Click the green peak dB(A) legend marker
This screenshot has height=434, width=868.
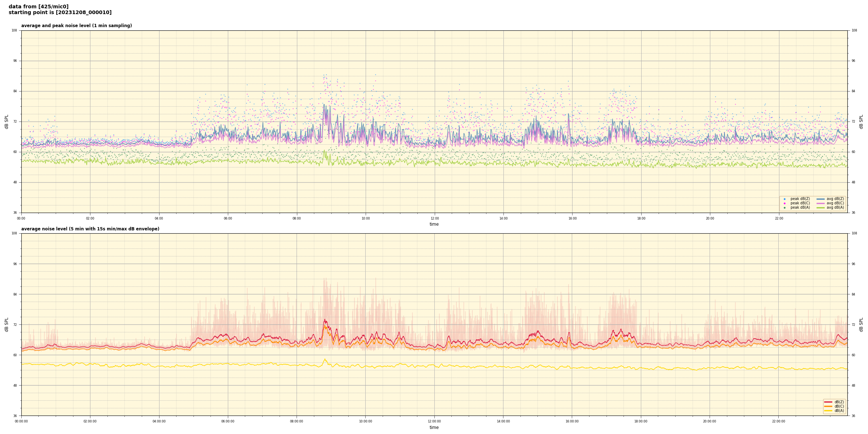784,208
